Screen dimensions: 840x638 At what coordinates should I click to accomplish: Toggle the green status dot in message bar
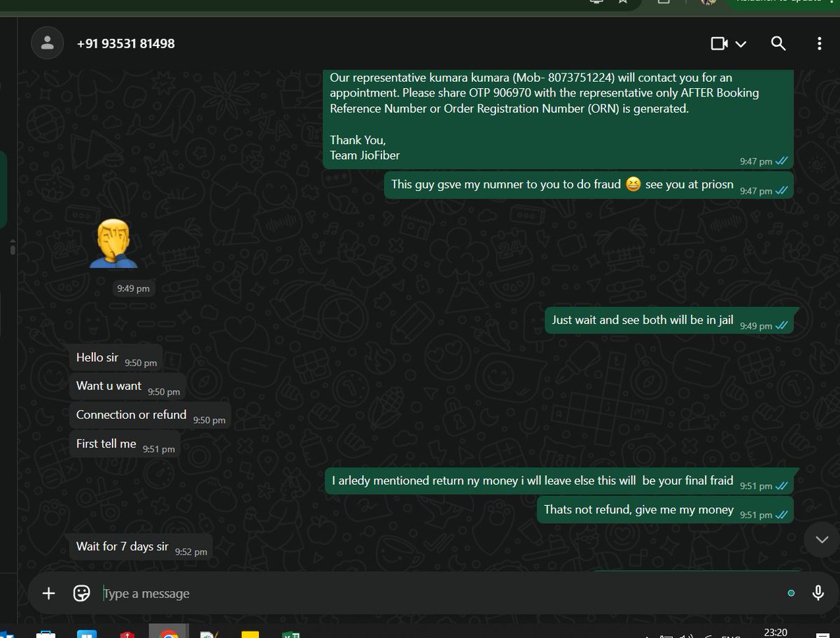click(x=791, y=593)
